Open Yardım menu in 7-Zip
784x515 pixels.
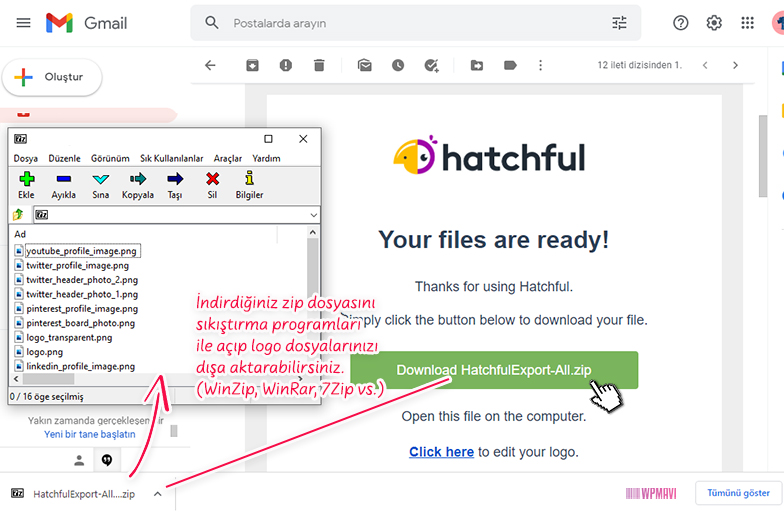coord(266,158)
